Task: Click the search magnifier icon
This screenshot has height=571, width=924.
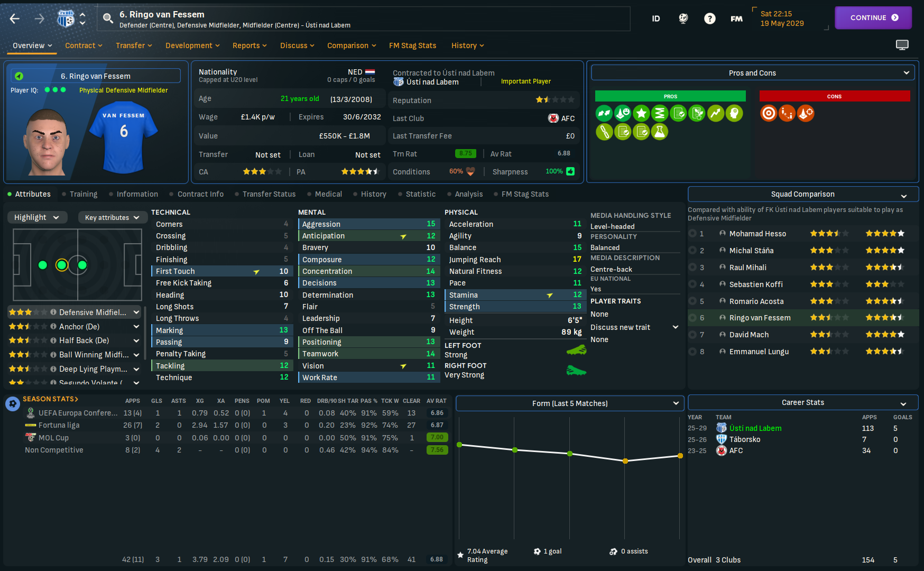Action: tap(108, 19)
